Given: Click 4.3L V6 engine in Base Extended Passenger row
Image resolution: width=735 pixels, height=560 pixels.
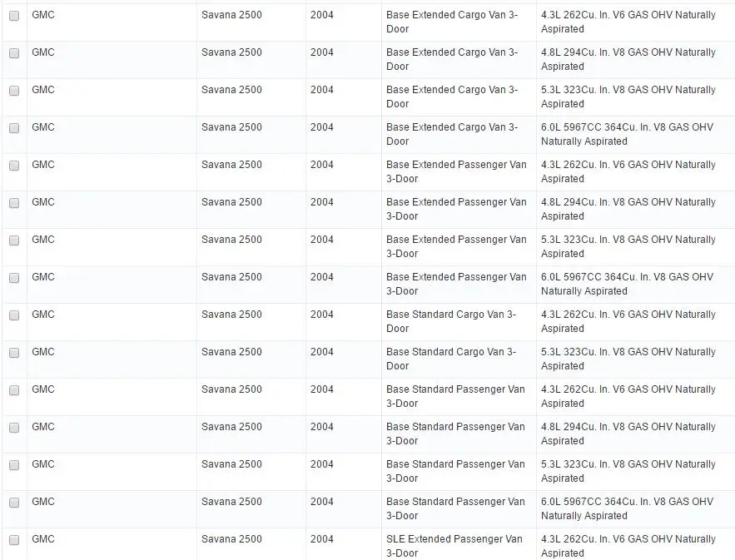Looking at the screenshot, I should point(628,172).
